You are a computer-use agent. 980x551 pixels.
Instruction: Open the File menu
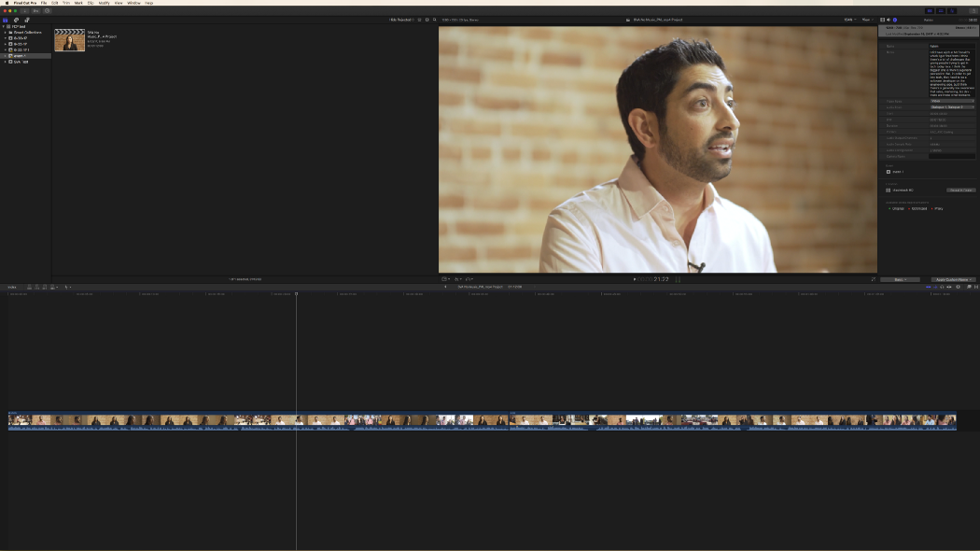44,3
